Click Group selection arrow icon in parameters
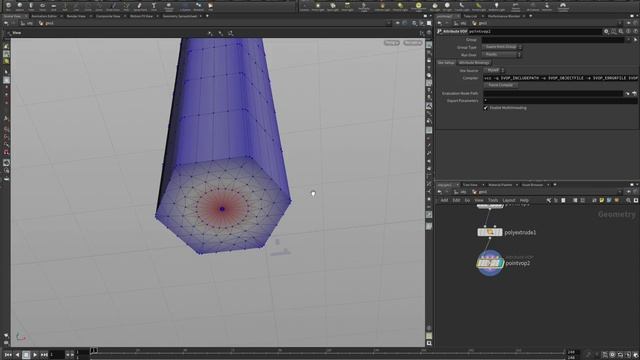The image size is (640, 360). pyautogui.click(x=635, y=40)
